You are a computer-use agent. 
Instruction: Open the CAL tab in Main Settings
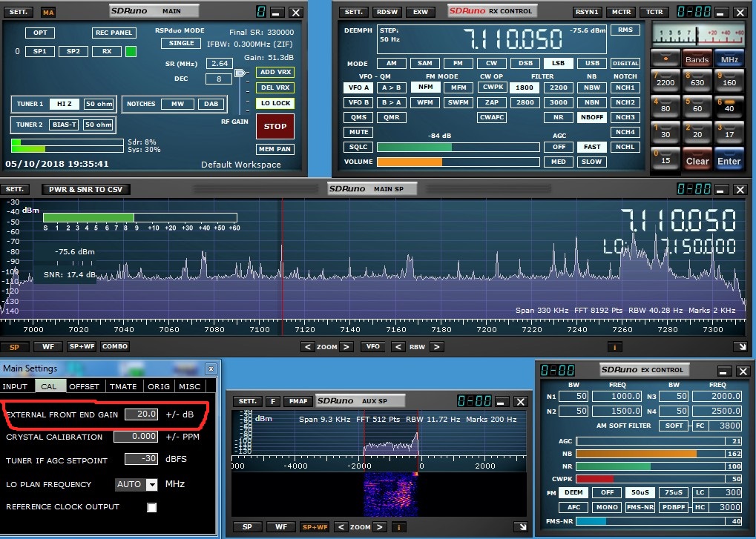click(x=49, y=386)
